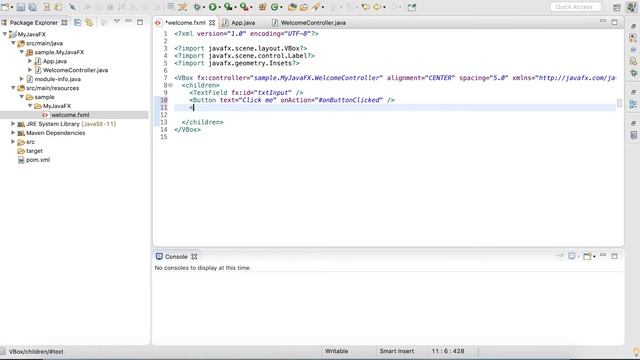Click the New Java Class icon
This screenshot has width=640, height=360.
click(275, 7)
